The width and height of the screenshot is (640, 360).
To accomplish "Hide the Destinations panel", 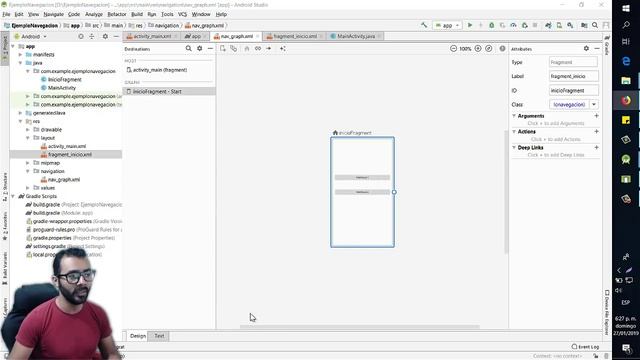I will click(x=210, y=49).
